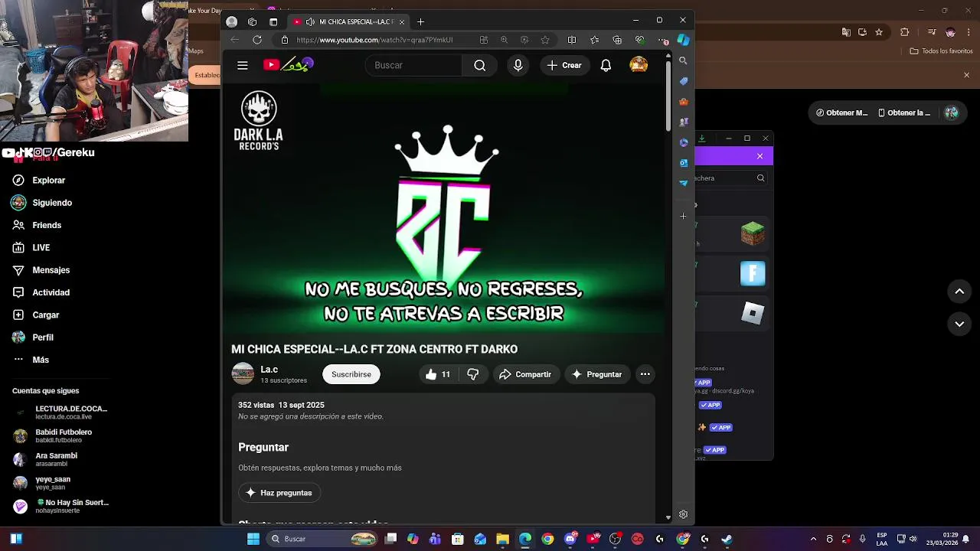Image resolution: width=980 pixels, height=551 pixels.
Task: Open the Edge zoom magnifier in address bar
Action: 504,40
